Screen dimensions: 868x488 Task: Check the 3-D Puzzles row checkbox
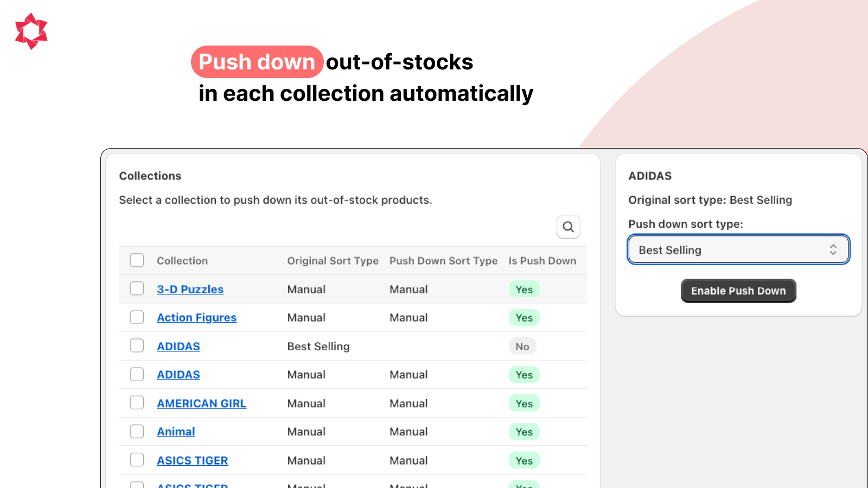click(137, 289)
